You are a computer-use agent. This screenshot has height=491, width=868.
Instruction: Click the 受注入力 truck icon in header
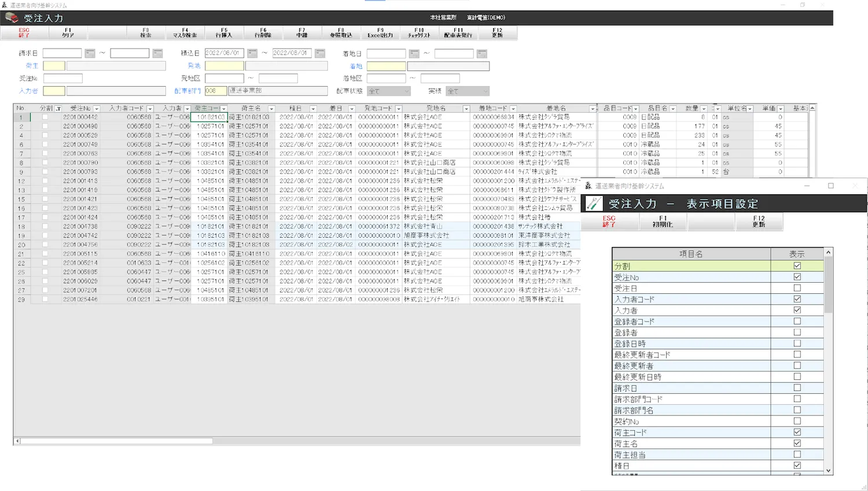coord(12,18)
